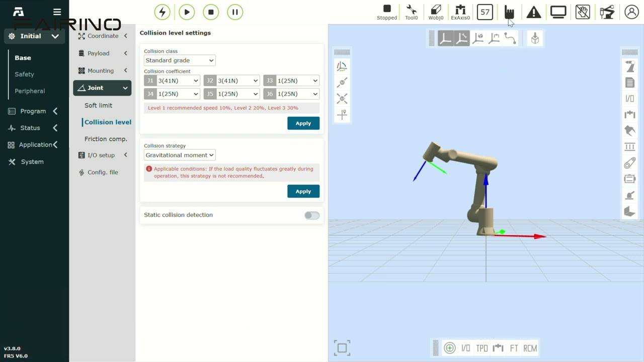Expand the Application menu
Screen dimensions: 644x362
pyautogui.click(x=33, y=145)
